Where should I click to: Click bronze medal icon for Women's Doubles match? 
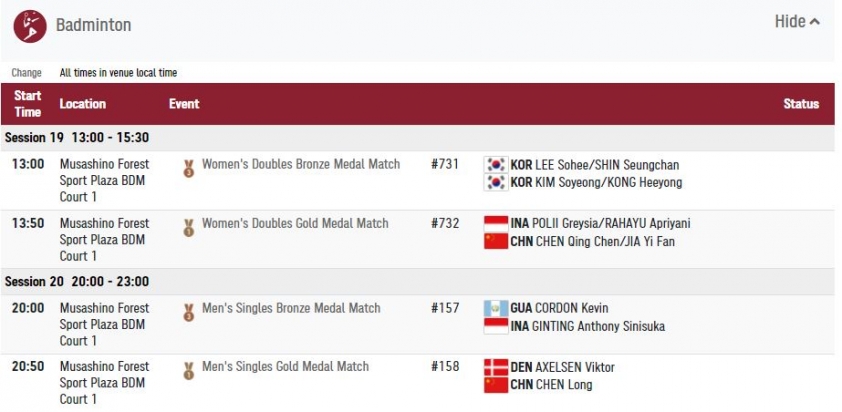(x=188, y=168)
